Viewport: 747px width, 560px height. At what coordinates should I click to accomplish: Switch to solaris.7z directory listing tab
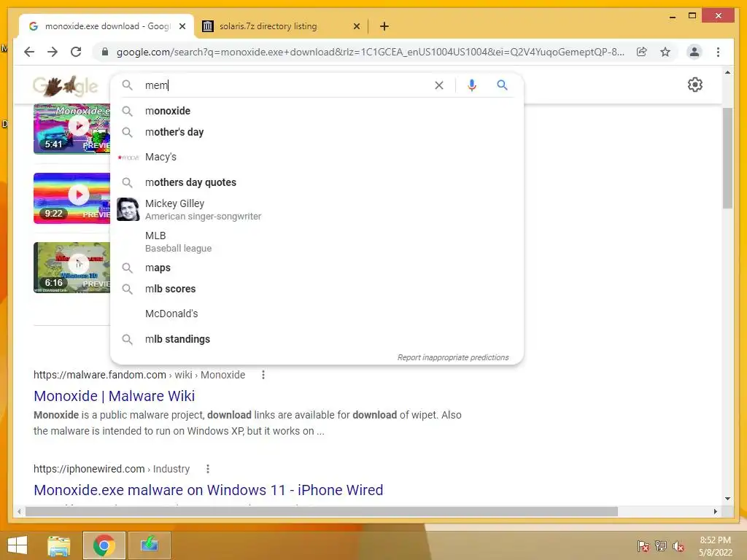pyautogui.click(x=281, y=27)
